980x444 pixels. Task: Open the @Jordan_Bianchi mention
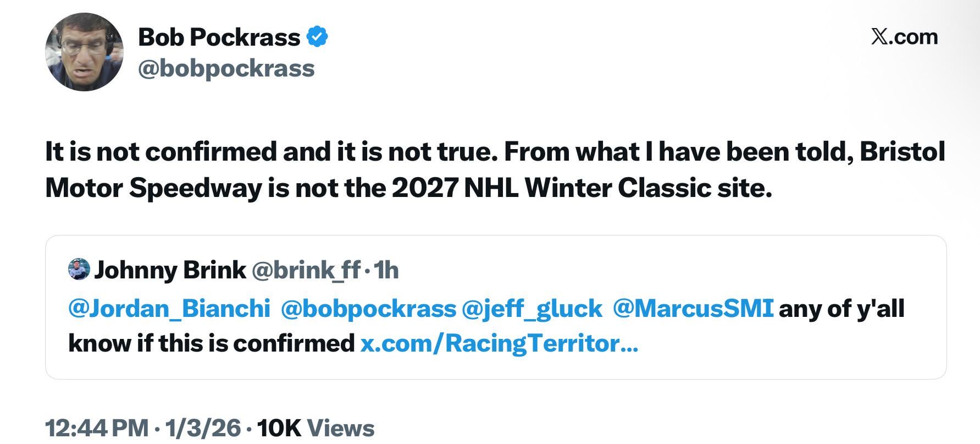168,309
